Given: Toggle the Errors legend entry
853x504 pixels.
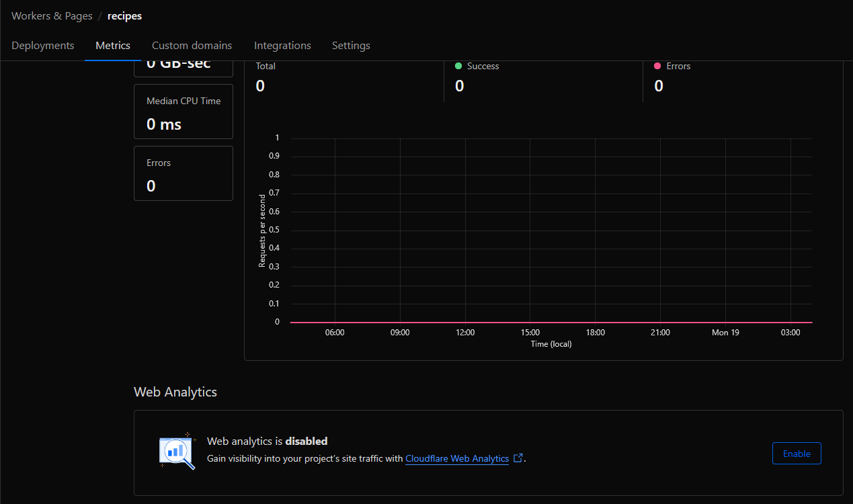Looking at the screenshot, I should click(x=672, y=66).
